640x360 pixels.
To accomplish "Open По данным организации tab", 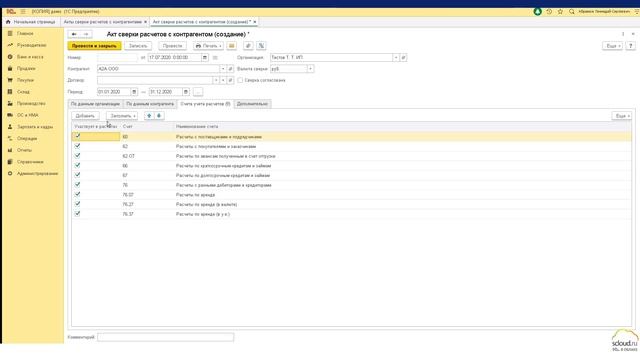I will coord(96,104).
